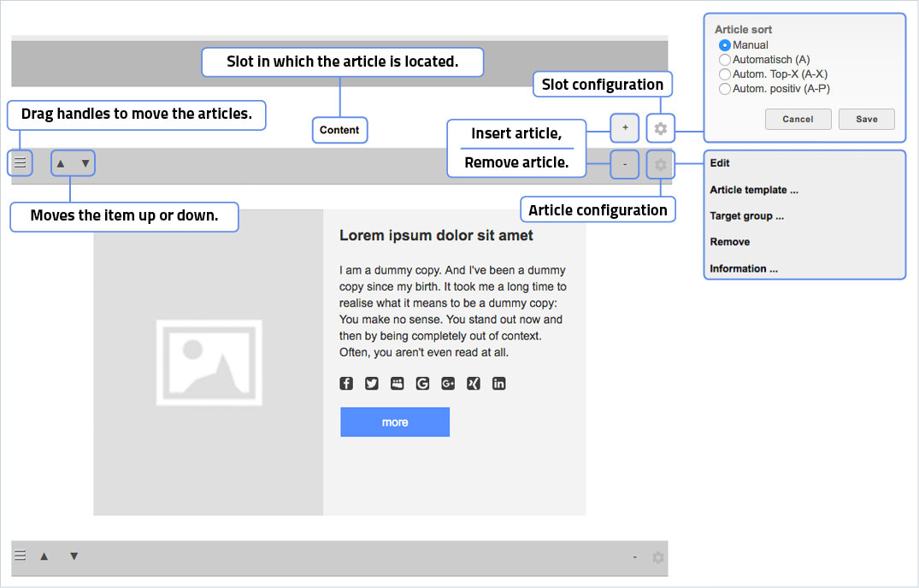Move the first article down with arrow

[85, 163]
